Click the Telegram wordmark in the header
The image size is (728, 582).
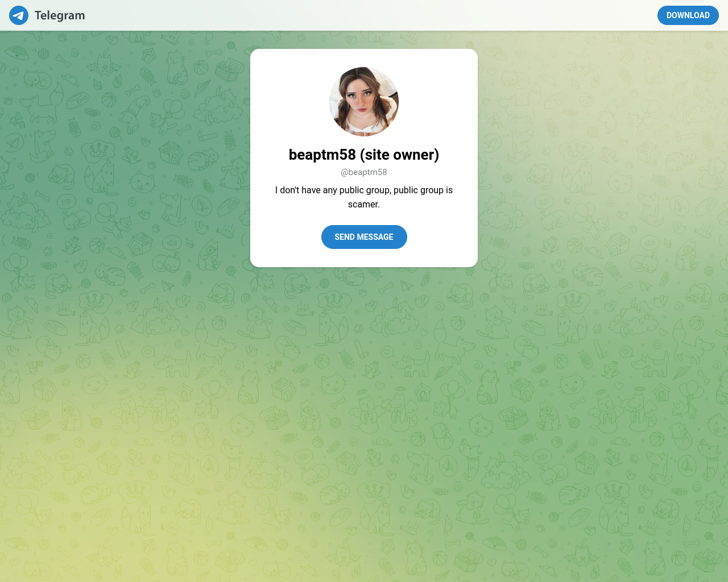point(60,15)
